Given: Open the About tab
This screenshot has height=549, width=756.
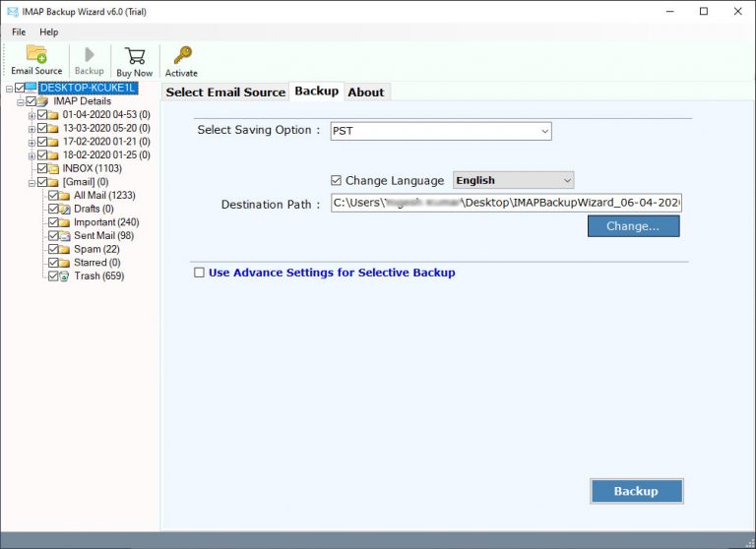Looking at the screenshot, I should (365, 91).
